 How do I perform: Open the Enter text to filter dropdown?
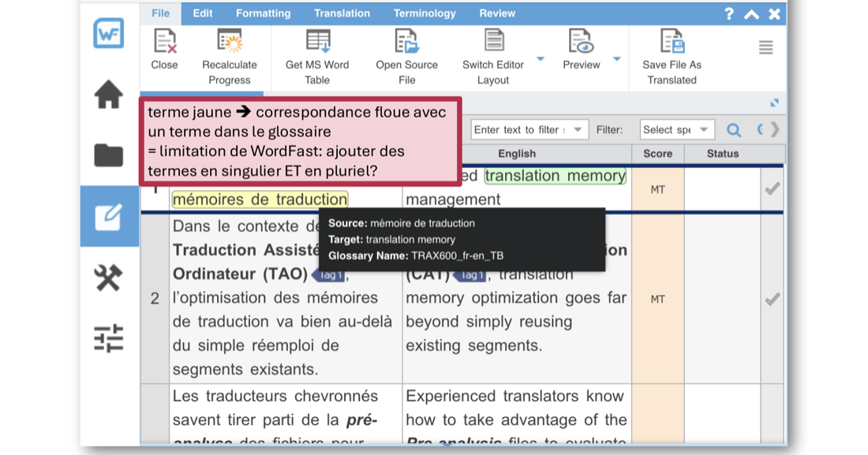tap(578, 129)
